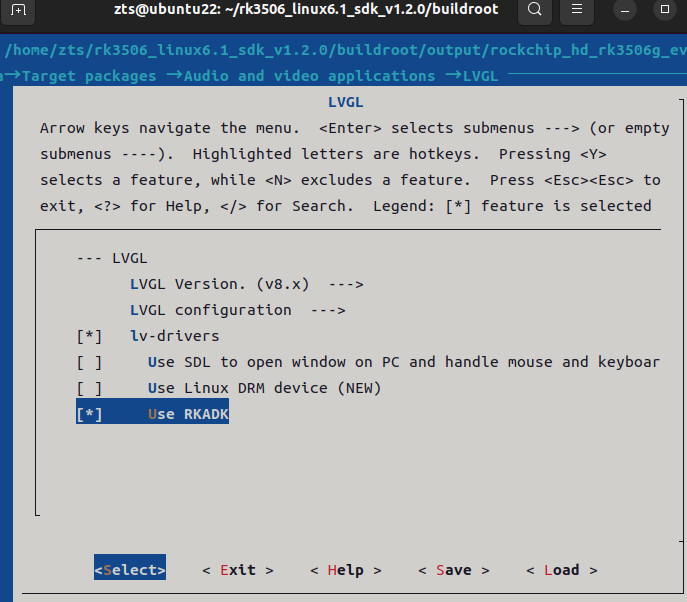Toggle the lv-drivers checkbox

(x=89, y=336)
